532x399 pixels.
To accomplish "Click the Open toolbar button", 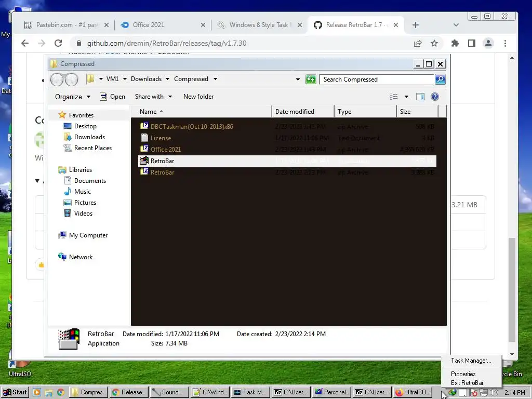I will click(112, 97).
